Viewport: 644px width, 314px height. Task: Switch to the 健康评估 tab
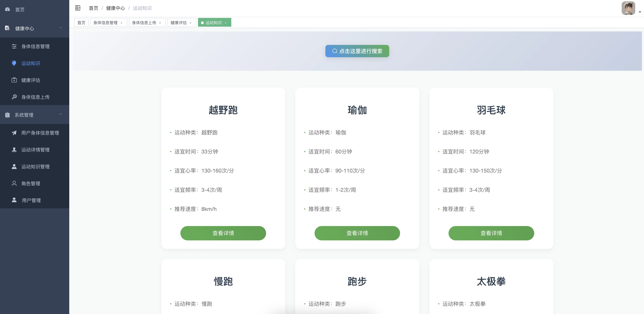[179, 23]
